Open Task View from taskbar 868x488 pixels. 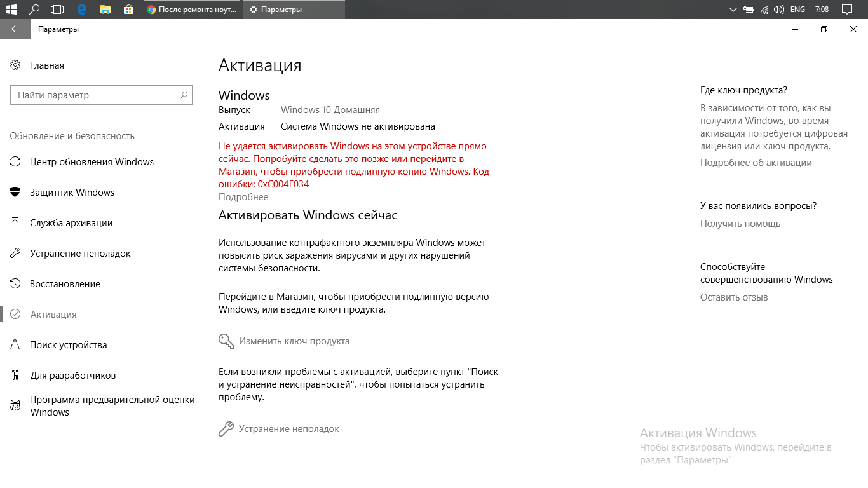[58, 10]
